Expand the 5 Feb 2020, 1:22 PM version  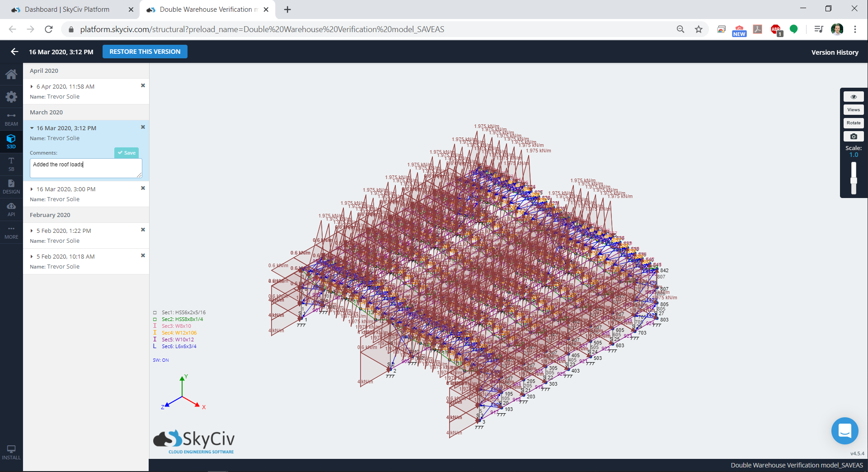[63, 231]
